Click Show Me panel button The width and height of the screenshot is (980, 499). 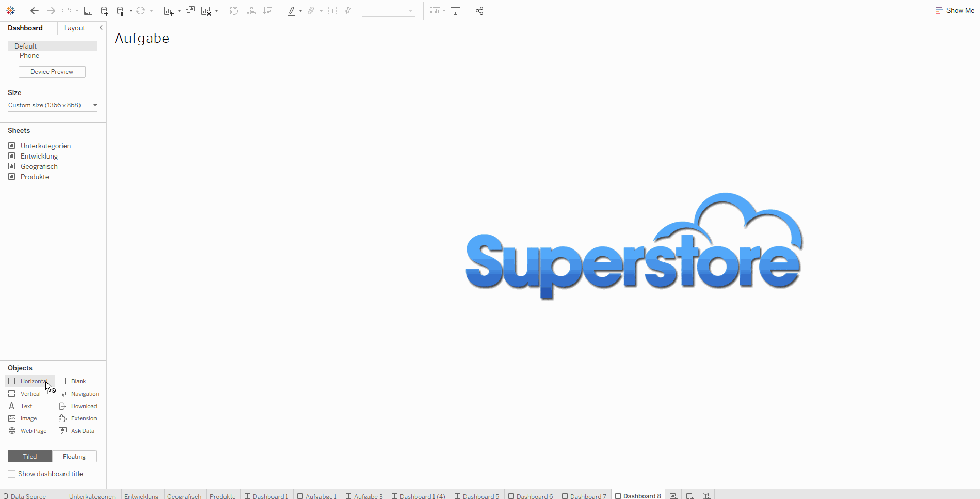(955, 10)
